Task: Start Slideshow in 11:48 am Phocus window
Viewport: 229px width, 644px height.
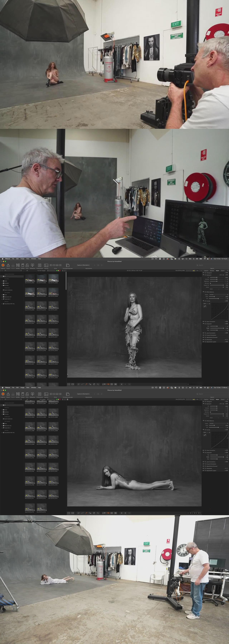Action: [x=33, y=394]
